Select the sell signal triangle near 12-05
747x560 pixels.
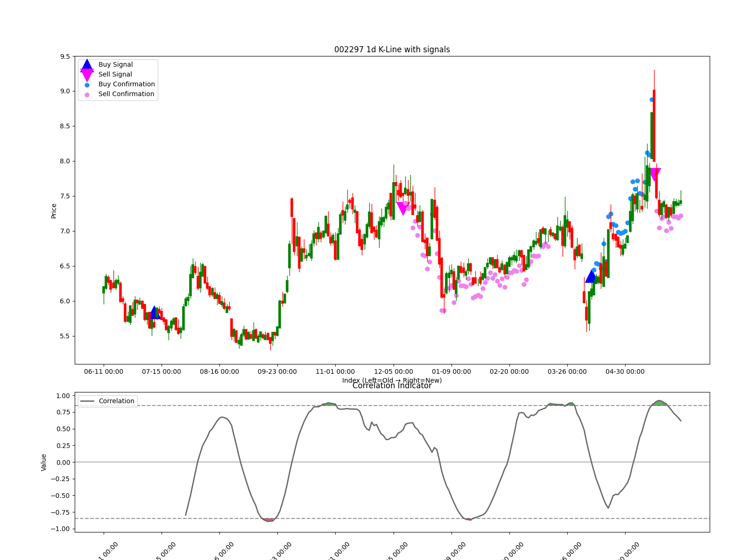tap(403, 209)
